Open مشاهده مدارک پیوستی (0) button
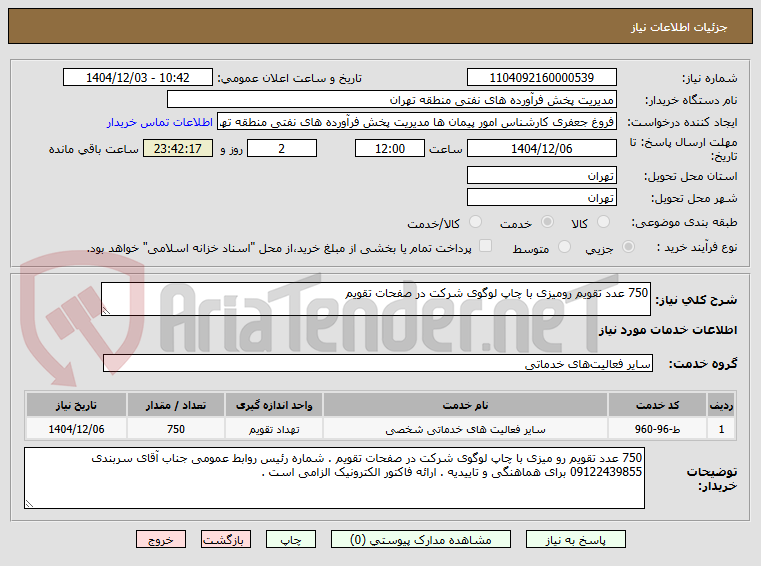Image resolution: width=761 pixels, height=566 pixels. [x=420, y=539]
